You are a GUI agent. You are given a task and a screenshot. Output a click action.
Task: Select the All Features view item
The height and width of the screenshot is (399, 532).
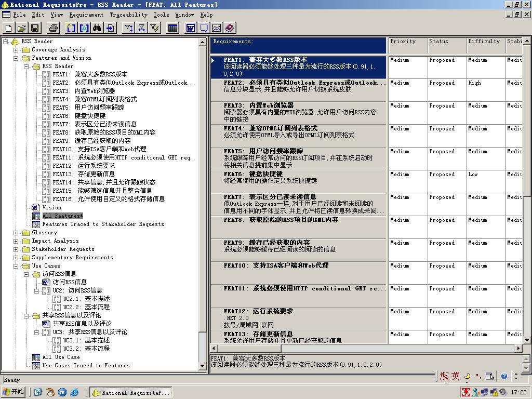point(62,216)
